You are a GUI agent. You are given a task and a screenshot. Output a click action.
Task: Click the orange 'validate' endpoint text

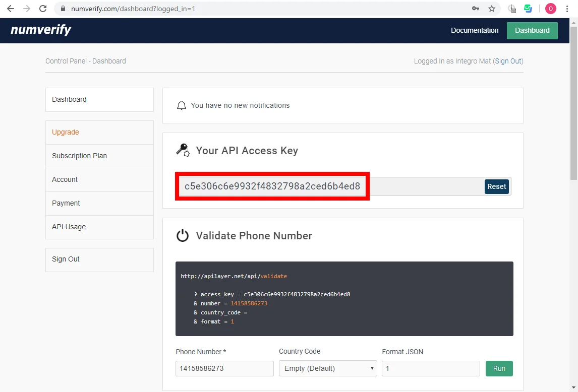point(273,276)
